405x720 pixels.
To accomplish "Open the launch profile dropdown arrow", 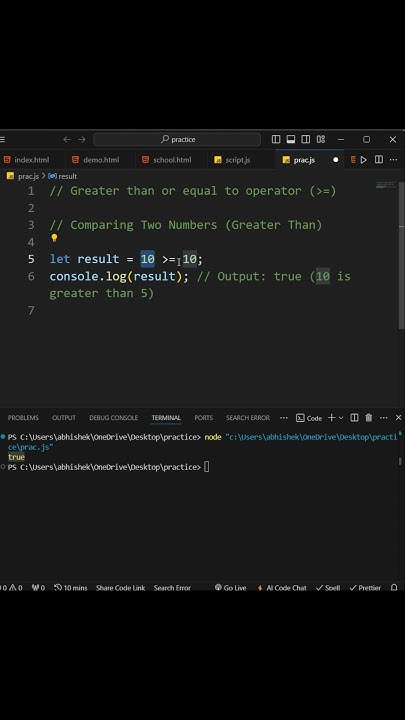I will (341, 418).
